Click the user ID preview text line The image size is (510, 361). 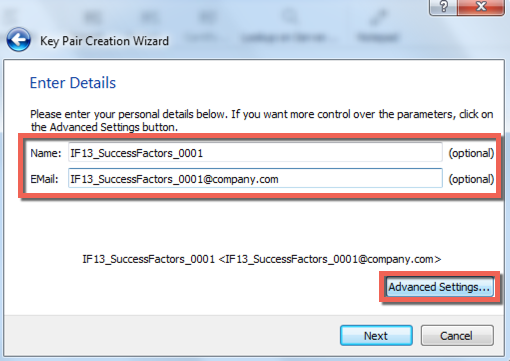pyautogui.click(x=262, y=259)
